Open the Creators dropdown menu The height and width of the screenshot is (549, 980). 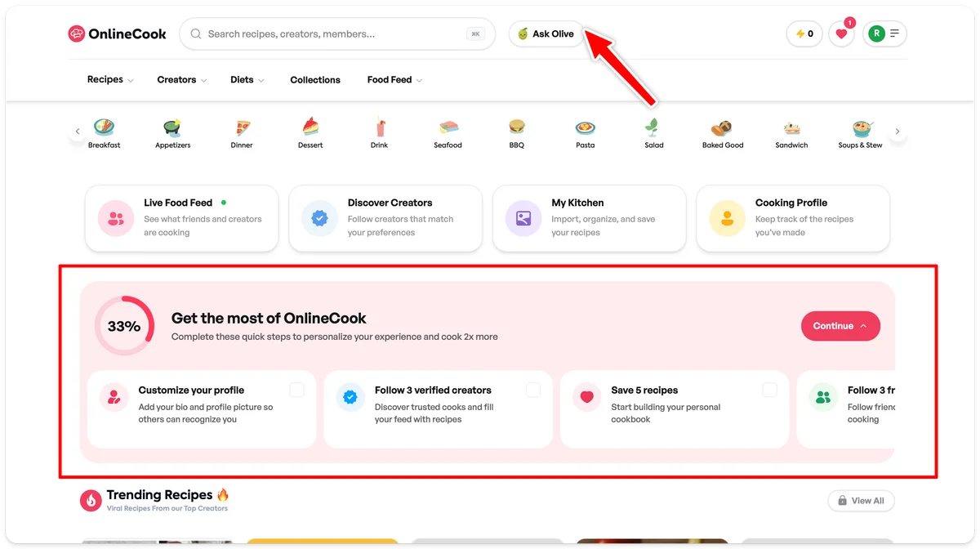point(182,79)
